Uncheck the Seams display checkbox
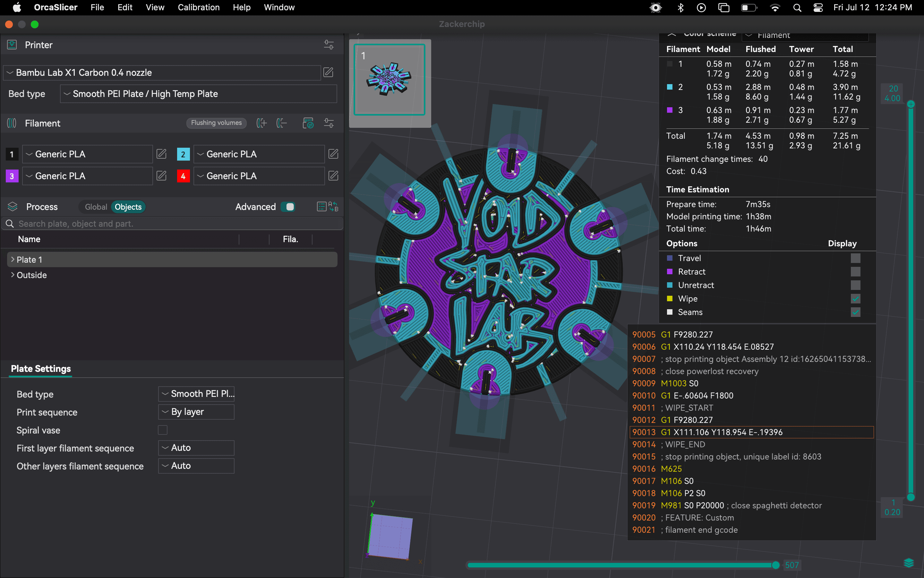 coord(855,312)
